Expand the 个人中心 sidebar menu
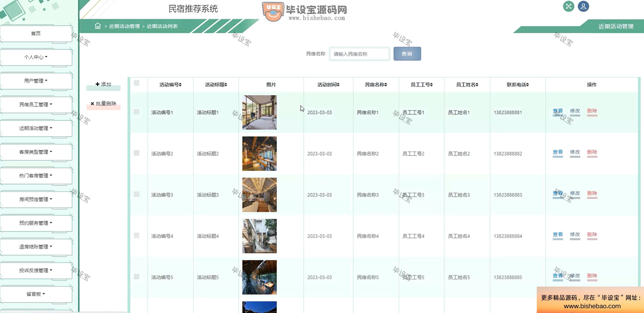The image size is (644, 313). pos(36,57)
